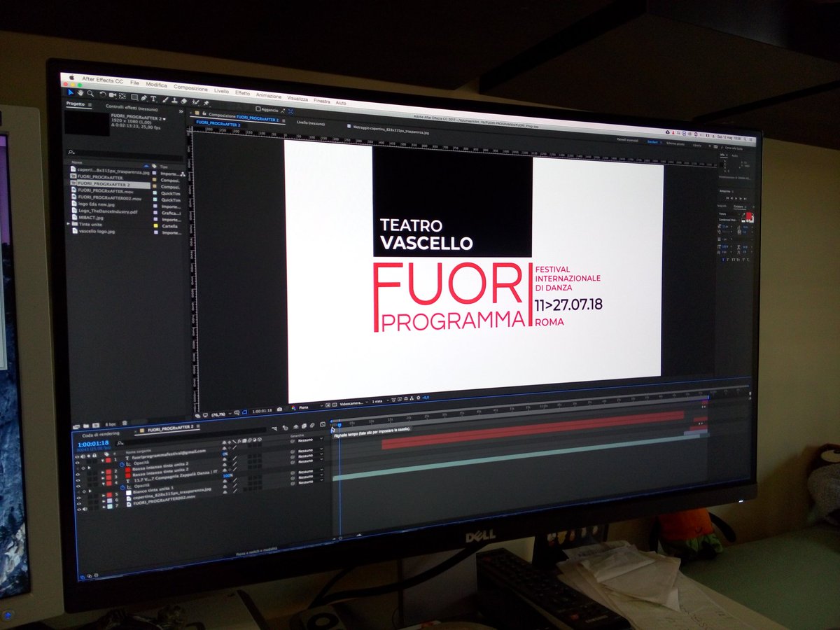Hide layer 1 fuoriprogrammafestival@gmail.com eye toggle
This screenshot has width=840, height=630.
[77, 463]
